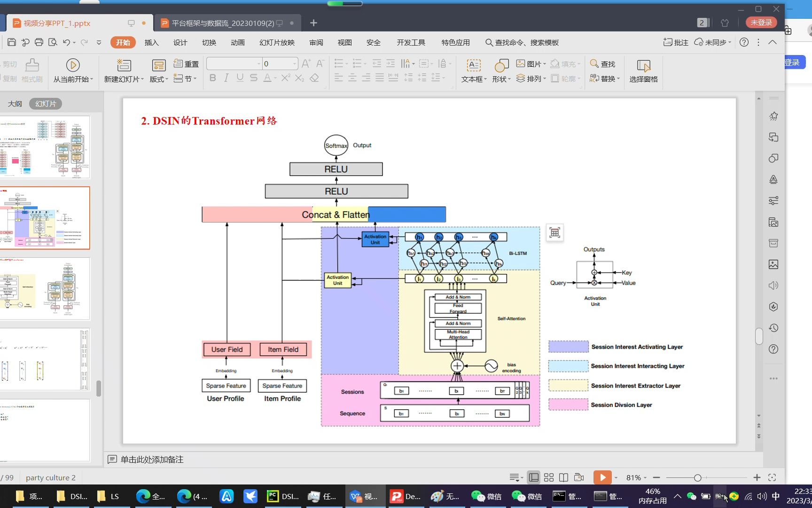This screenshot has width=812, height=508.
Task: Click the Find (查找) magnifier tool
Action: [x=602, y=64]
